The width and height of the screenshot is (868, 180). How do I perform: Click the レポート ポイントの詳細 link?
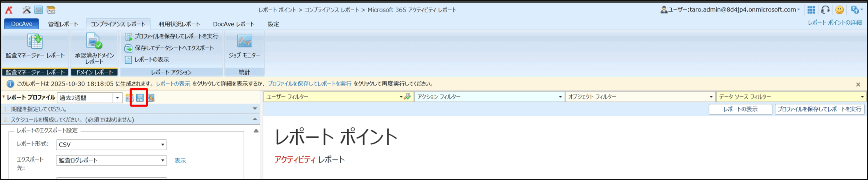pyautogui.click(x=834, y=23)
